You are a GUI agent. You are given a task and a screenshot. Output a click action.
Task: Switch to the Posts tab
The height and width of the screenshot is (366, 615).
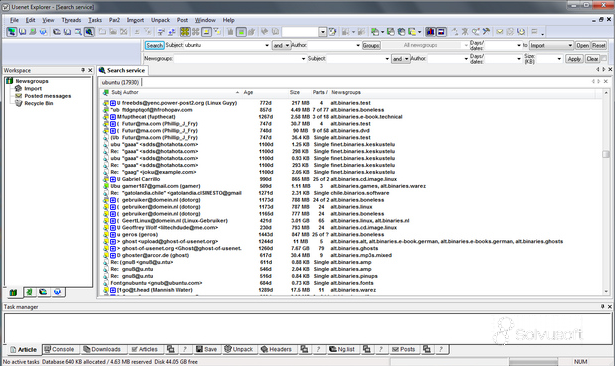click(404, 349)
